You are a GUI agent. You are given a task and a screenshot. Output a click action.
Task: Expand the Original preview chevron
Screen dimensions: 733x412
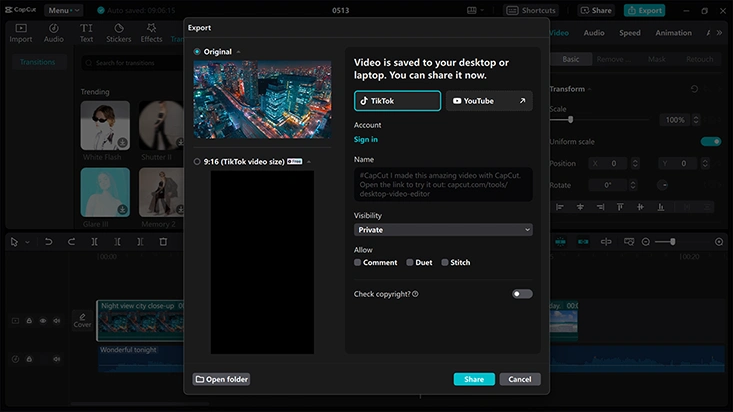click(x=238, y=52)
